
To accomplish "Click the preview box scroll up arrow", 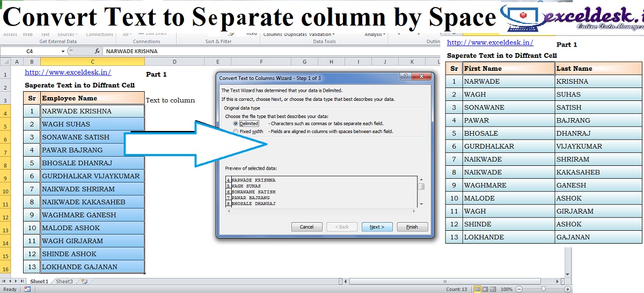I will point(421,180).
